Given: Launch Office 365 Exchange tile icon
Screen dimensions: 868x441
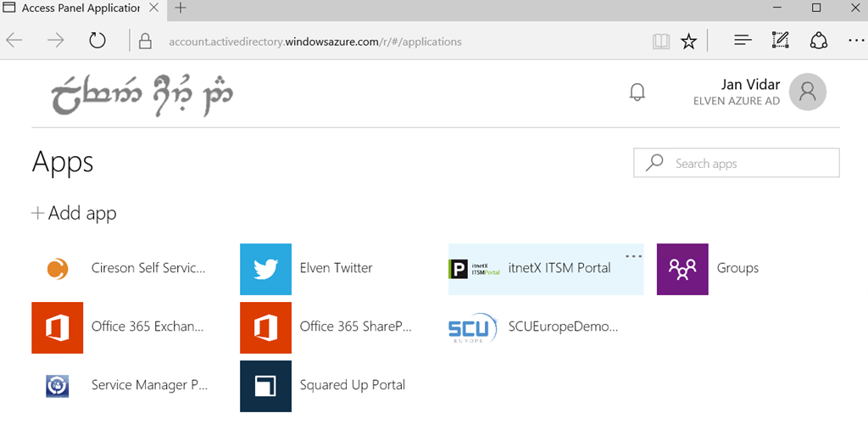Looking at the screenshot, I should (x=58, y=328).
